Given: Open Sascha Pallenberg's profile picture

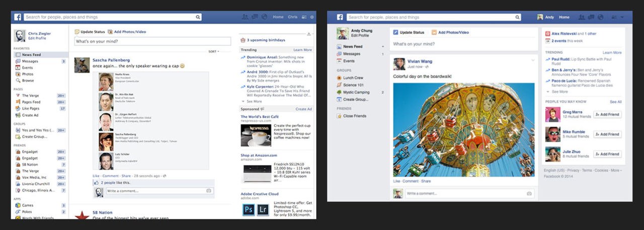Looking at the screenshot, I should pyautogui.click(x=82, y=65).
